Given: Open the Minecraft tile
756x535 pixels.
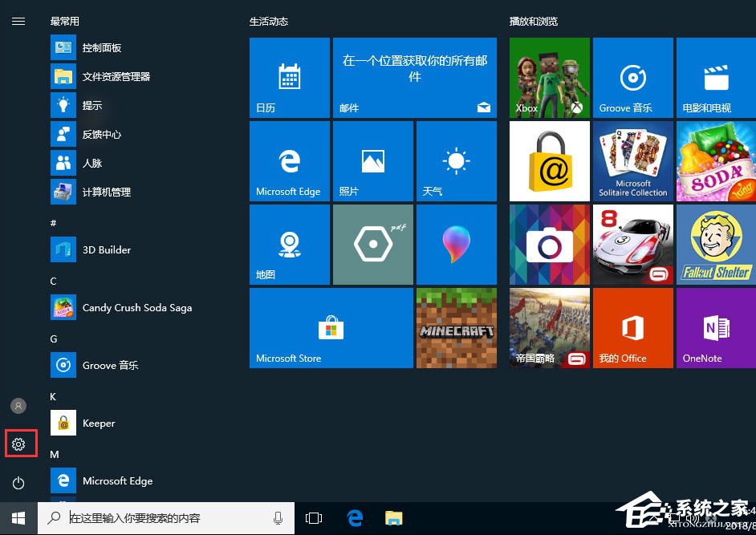Looking at the screenshot, I should tap(456, 327).
